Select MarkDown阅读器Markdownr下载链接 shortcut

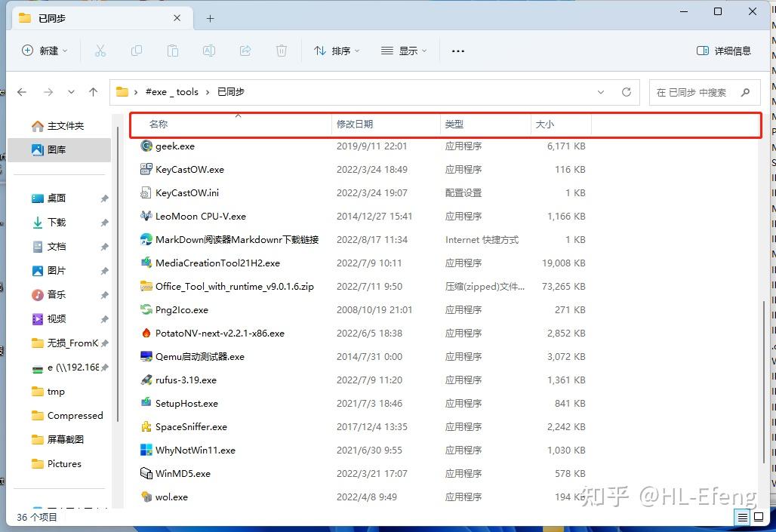pyautogui.click(x=236, y=239)
